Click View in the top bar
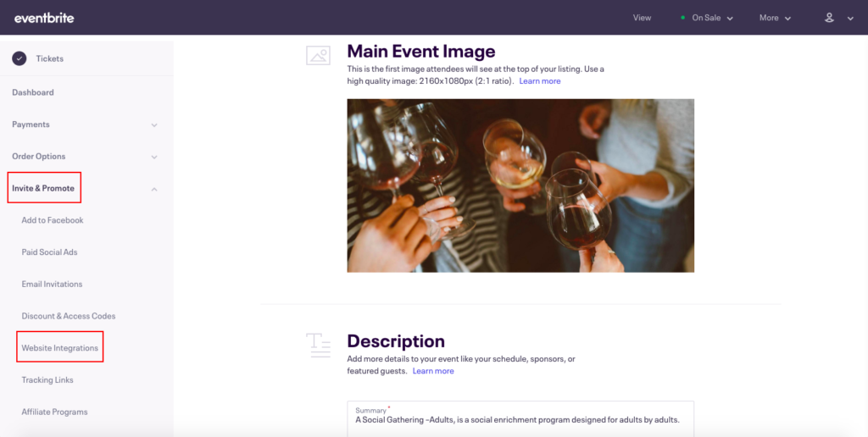 pos(642,18)
